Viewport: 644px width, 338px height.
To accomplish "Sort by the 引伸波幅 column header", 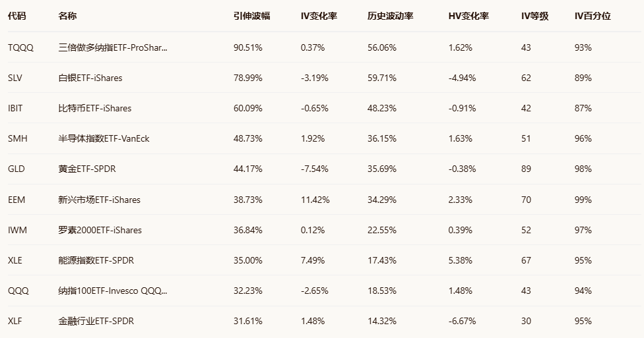I will 251,16.
